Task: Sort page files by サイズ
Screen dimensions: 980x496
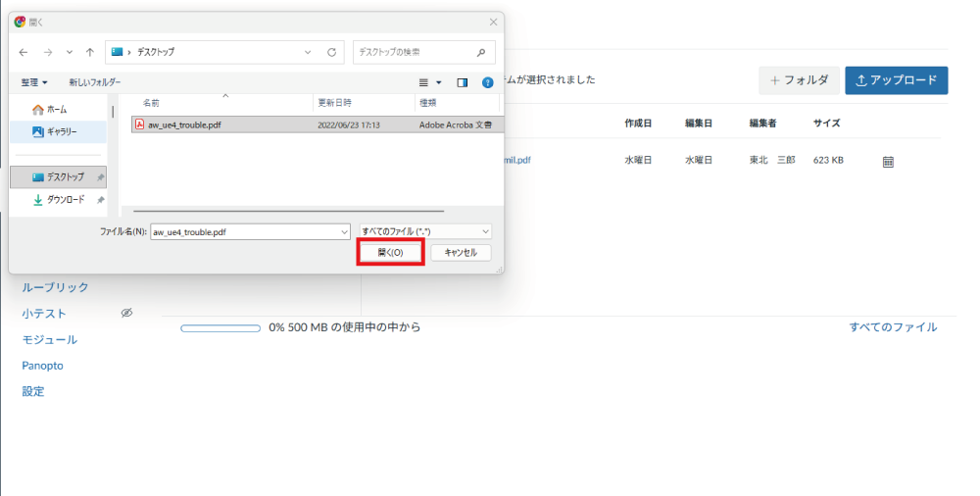Action: (826, 124)
